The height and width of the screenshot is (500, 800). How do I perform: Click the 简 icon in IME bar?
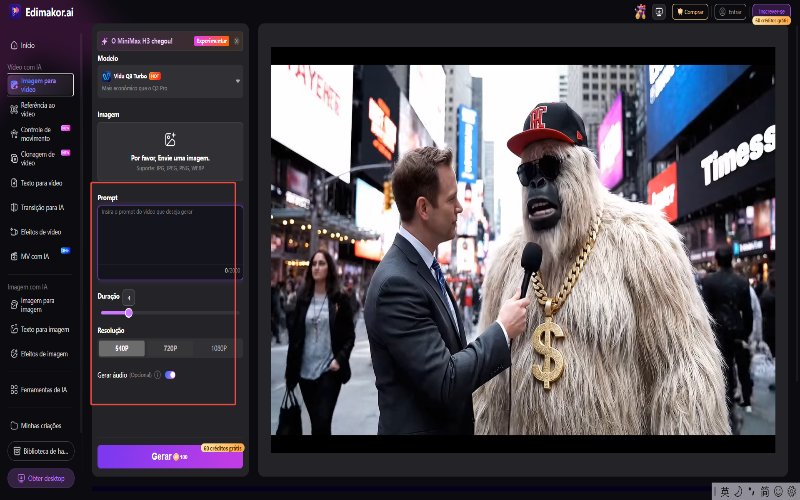(x=765, y=492)
